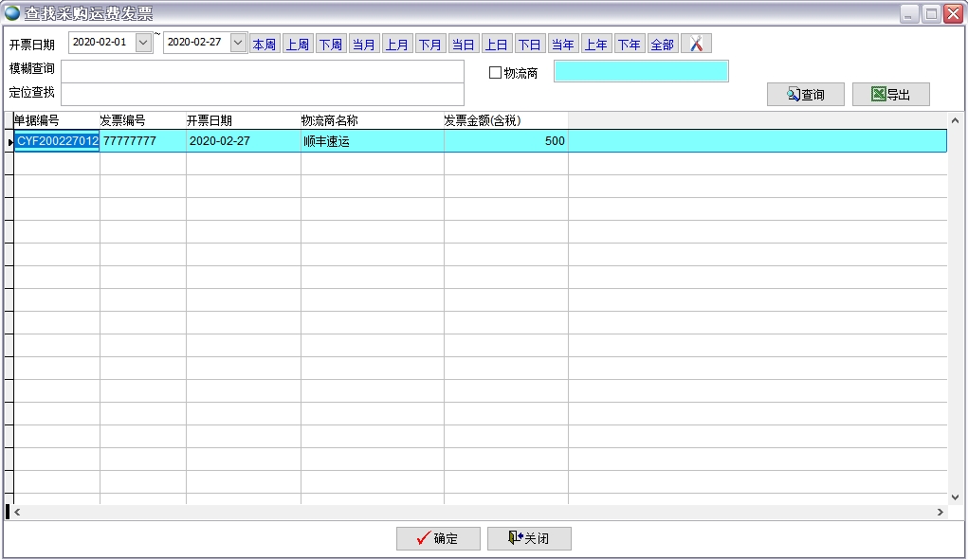Screen dimensions: 968x560
Task: Click the 模糊查询 text input field
Action: click(x=263, y=71)
